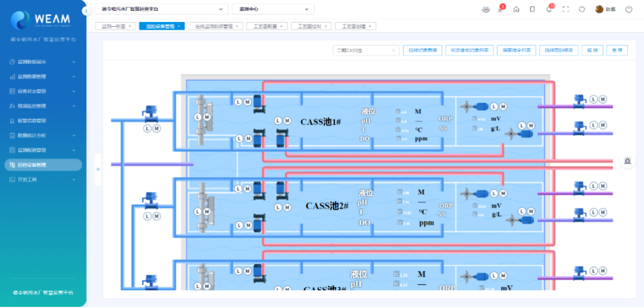This screenshot has height=308, width=644.
Task: Select the lower mixer icon in CASS池1#
Action: 519,133
